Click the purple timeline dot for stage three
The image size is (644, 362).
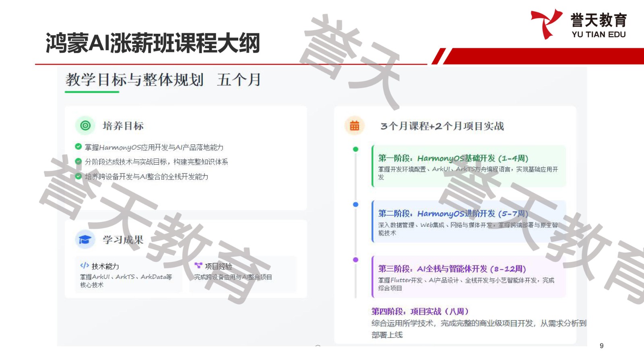pyautogui.click(x=355, y=260)
